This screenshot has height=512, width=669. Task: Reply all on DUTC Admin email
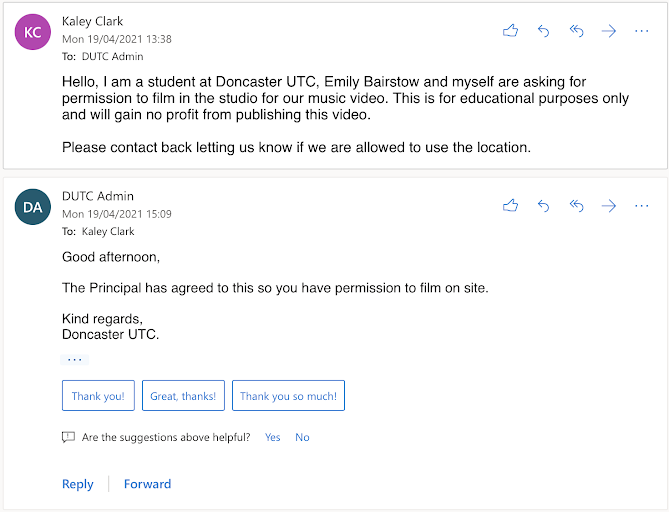coord(576,205)
